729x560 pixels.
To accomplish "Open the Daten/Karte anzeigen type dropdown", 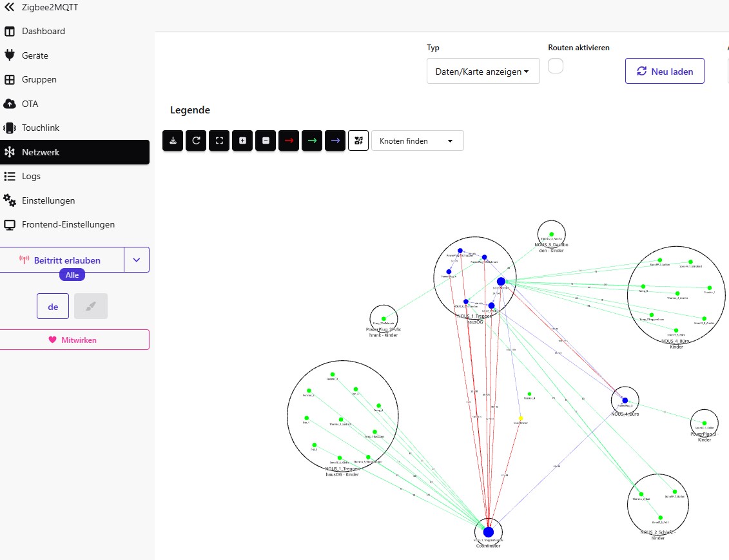I will click(x=483, y=72).
